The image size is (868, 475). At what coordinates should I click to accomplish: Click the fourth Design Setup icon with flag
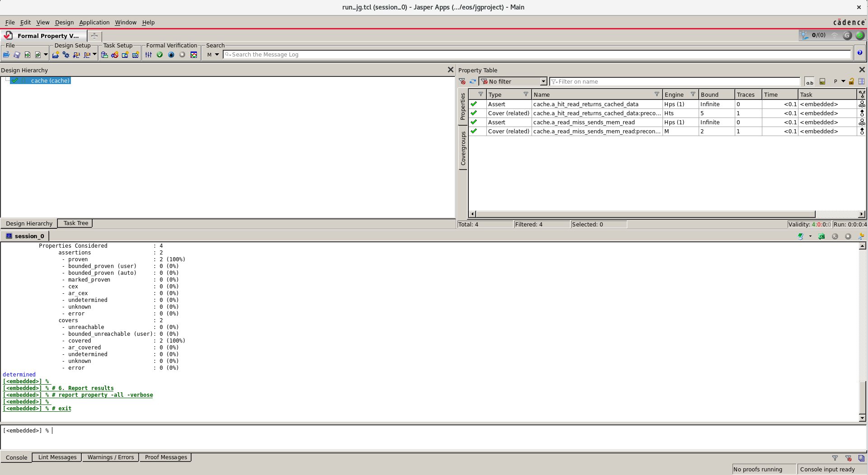click(x=87, y=55)
